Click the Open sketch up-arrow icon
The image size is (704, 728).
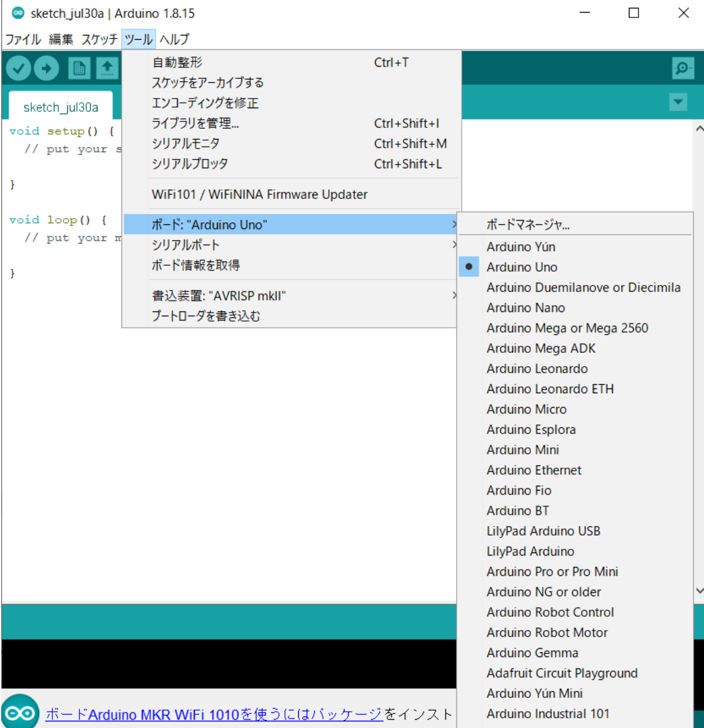coord(107,69)
